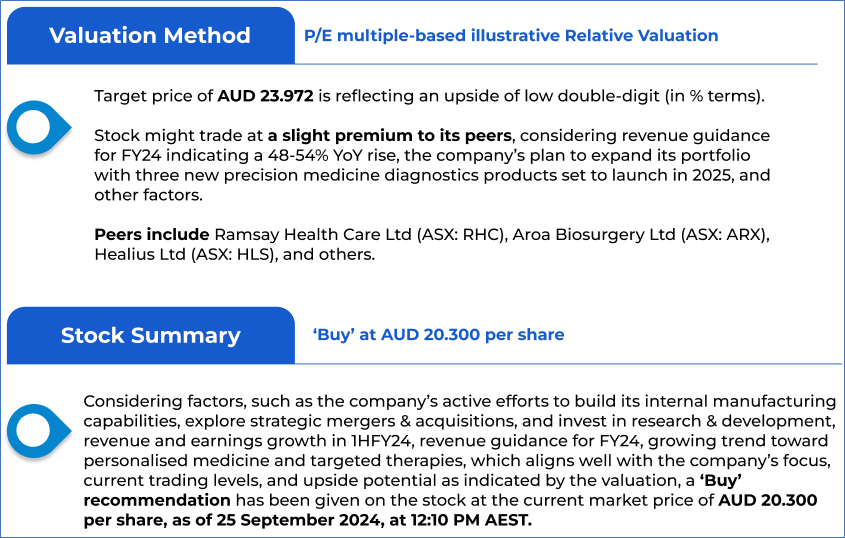Select the Stock Summary header tab
The height and width of the screenshot is (538, 845).
point(150,335)
